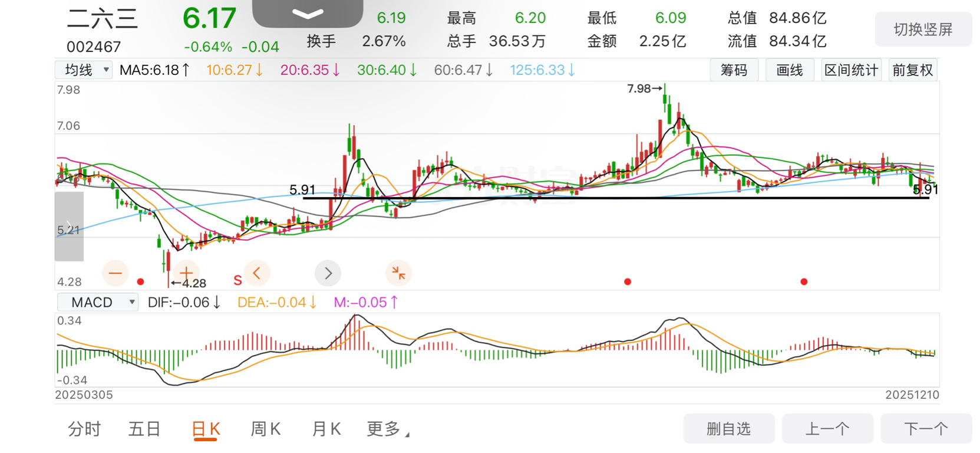Screen dimensions: 980x453
Task: Toggle the 前复权 price adjustment
Action: pyautogui.click(x=912, y=70)
